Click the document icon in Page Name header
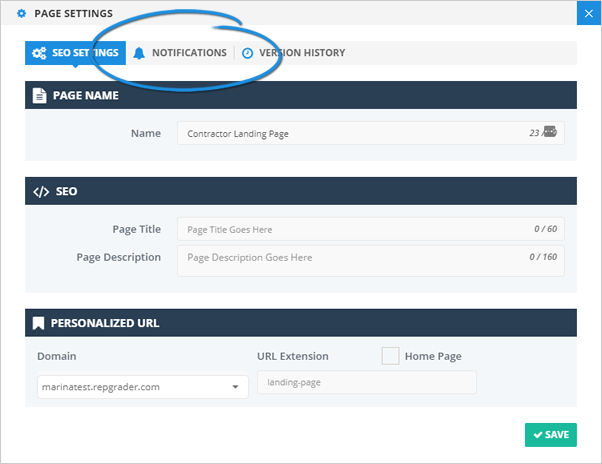Image resolution: width=602 pixels, height=464 pixels. pyautogui.click(x=39, y=95)
